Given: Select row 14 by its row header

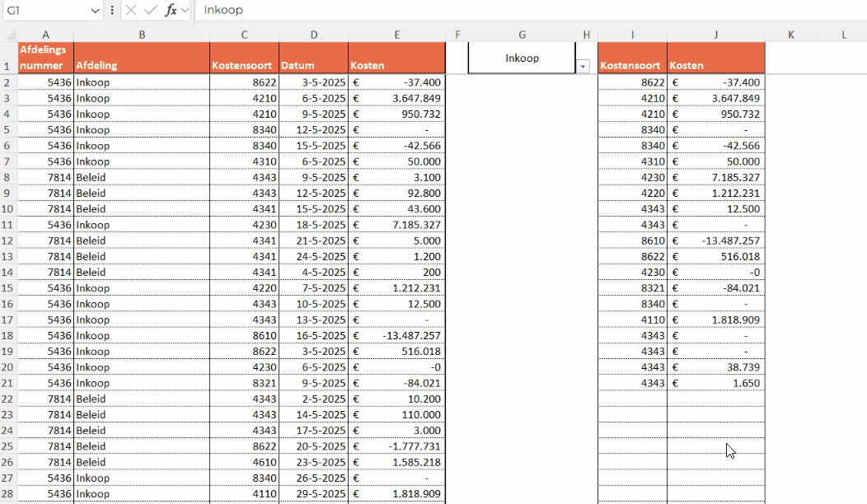Looking at the screenshot, I should pyautogui.click(x=10, y=272).
